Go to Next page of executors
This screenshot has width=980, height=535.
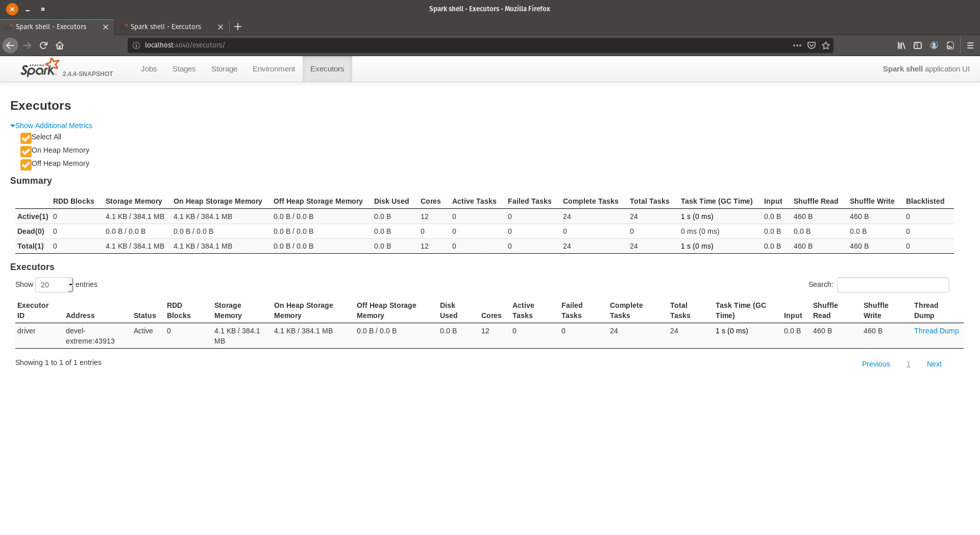pyautogui.click(x=934, y=364)
